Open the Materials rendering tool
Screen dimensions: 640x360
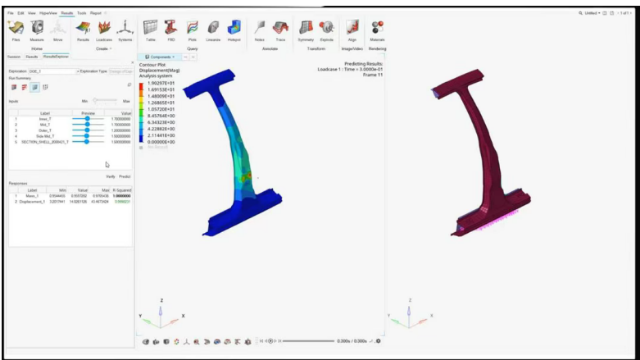377,31
